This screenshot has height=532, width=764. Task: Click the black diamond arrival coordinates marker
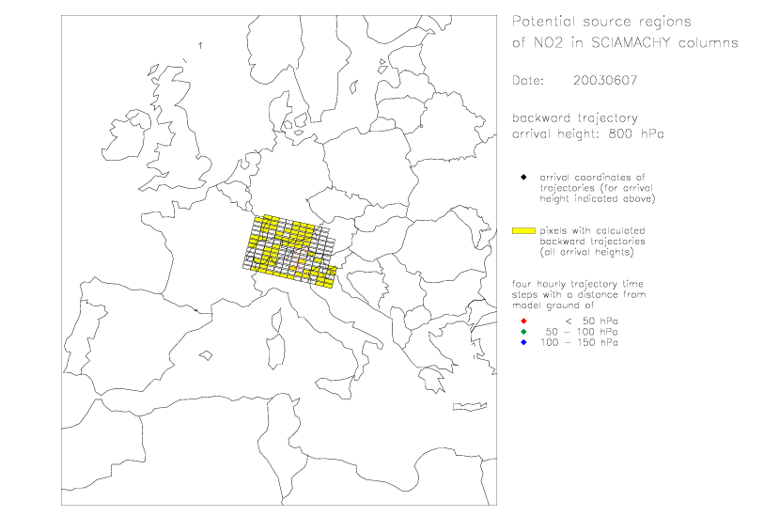click(523, 178)
